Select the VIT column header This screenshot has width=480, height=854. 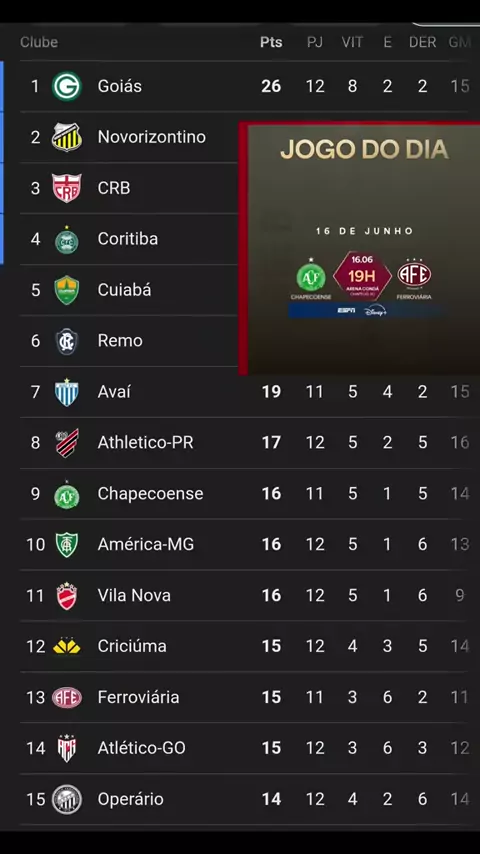click(x=352, y=42)
